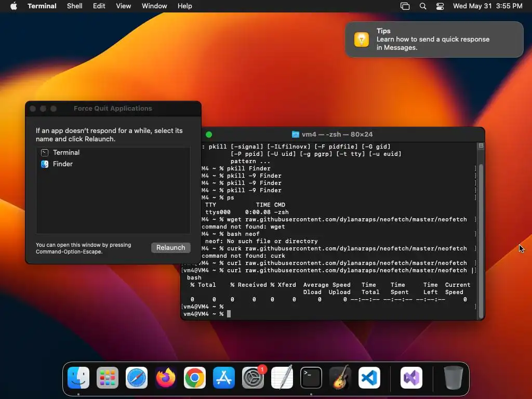The width and height of the screenshot is (532, 399).
Task: Click 'command not found: wget' terminal line
Action: pos(243,227)
